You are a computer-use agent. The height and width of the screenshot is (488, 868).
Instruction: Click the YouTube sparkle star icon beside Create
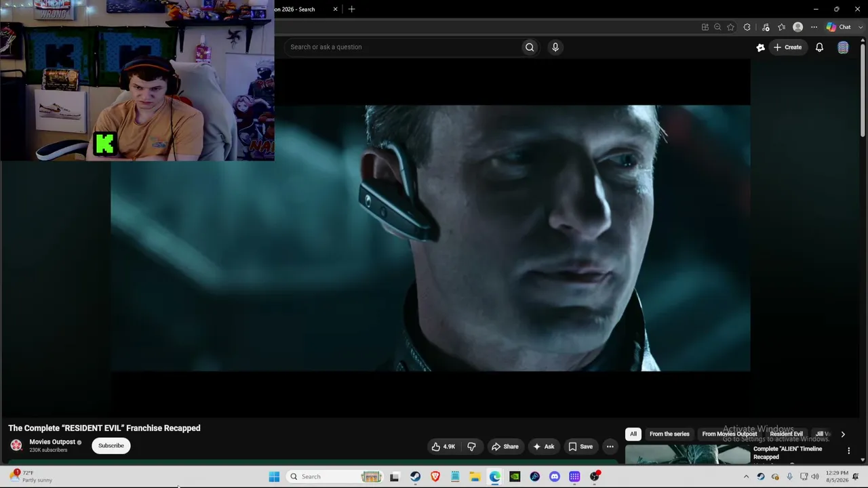[x=760, y=47]
